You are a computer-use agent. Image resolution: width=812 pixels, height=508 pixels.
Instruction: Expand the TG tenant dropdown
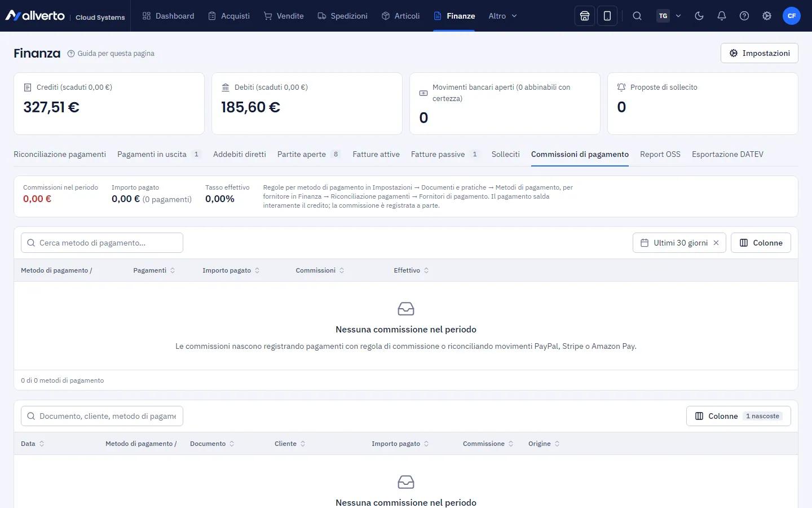pyautogui.click(x=669, y=16)
